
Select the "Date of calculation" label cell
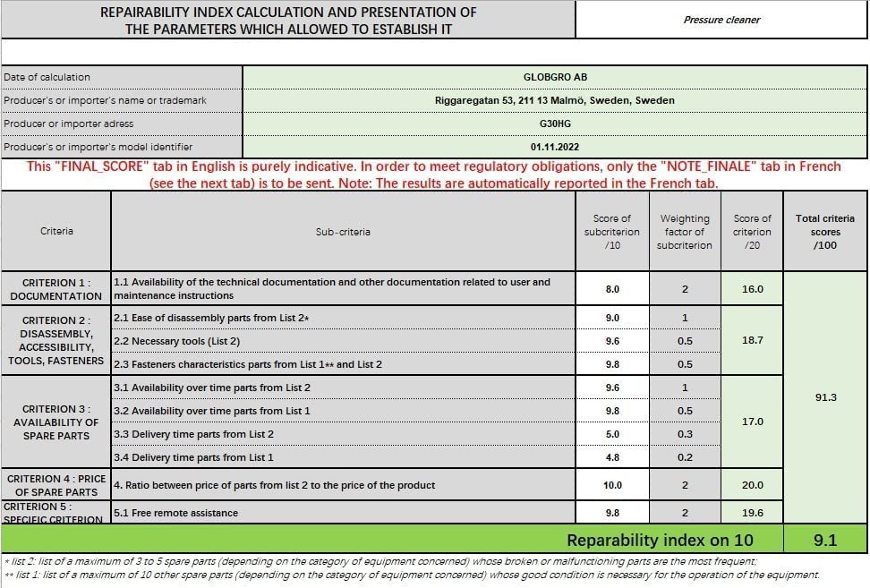tap(122, 77)
